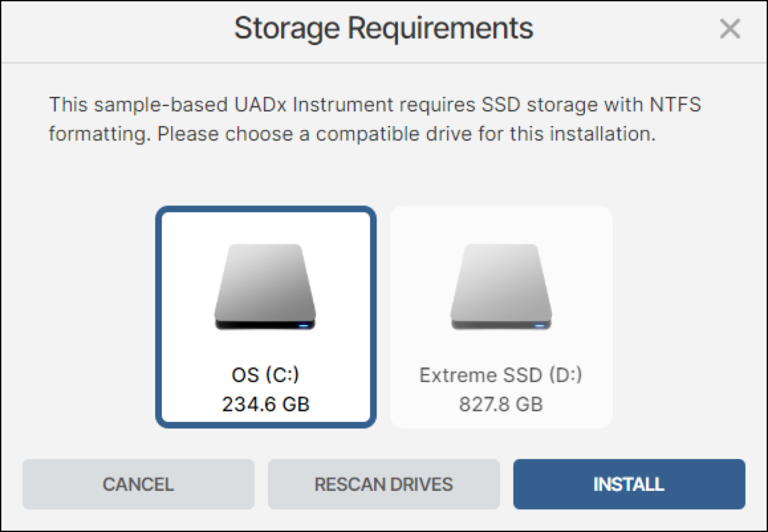Click the 234.6 GB capacity text
Viewport: 768px width, 532px height.
tap(265, 405)
